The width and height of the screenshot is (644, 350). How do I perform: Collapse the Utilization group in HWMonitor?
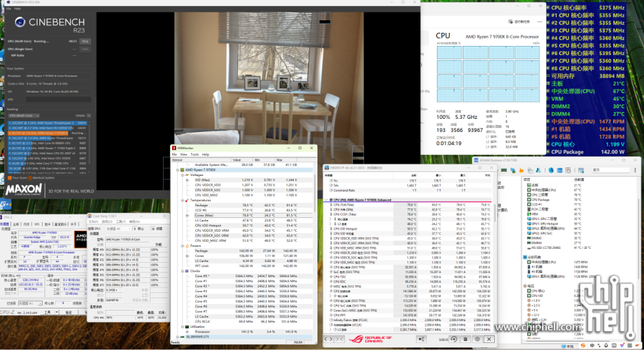(x=183, y=327)
